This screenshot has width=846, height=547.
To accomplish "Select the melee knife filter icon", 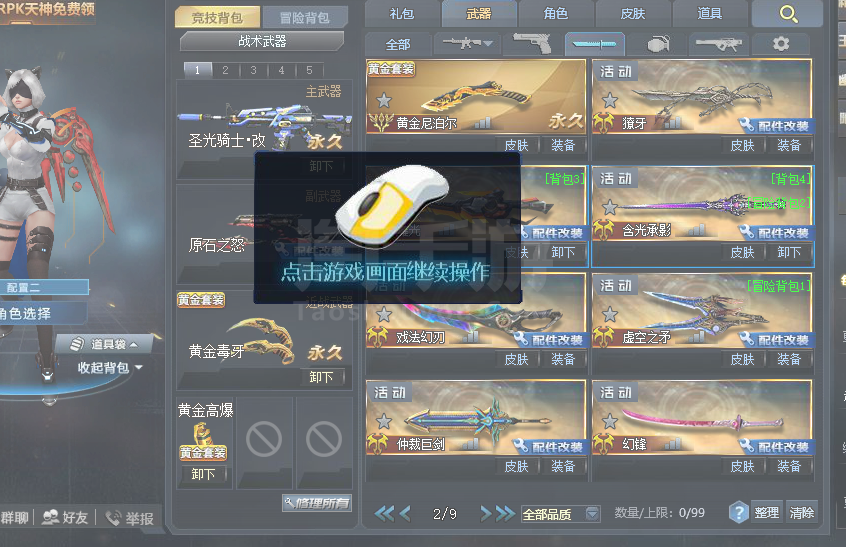I will (595, 43).
